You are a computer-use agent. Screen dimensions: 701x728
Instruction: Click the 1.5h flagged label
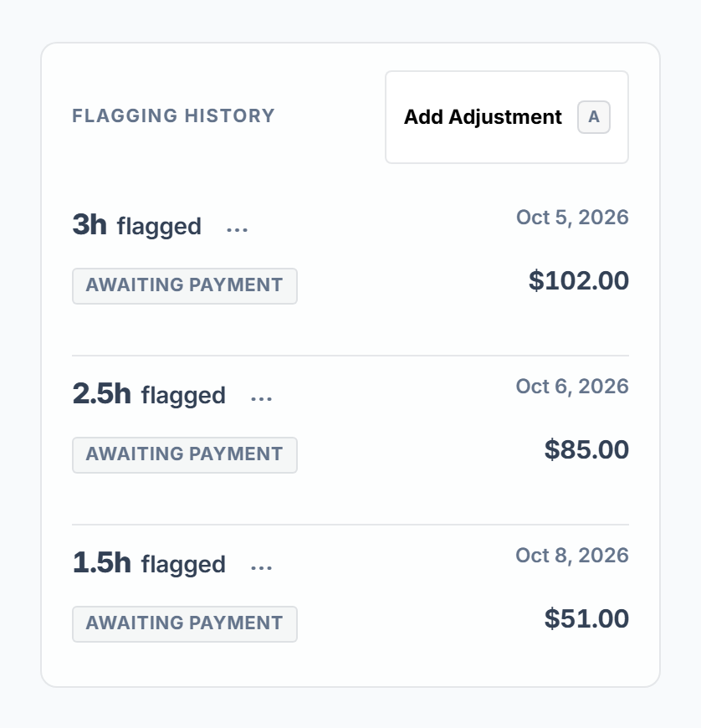click(x=149, y=563)
